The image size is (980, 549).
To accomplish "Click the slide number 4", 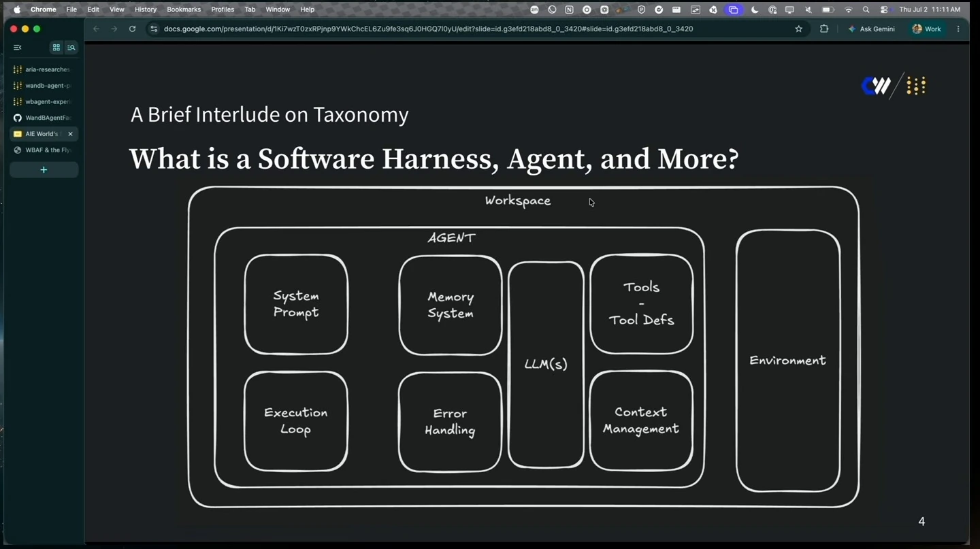I will pyautogui.click(x=921, y=522).
